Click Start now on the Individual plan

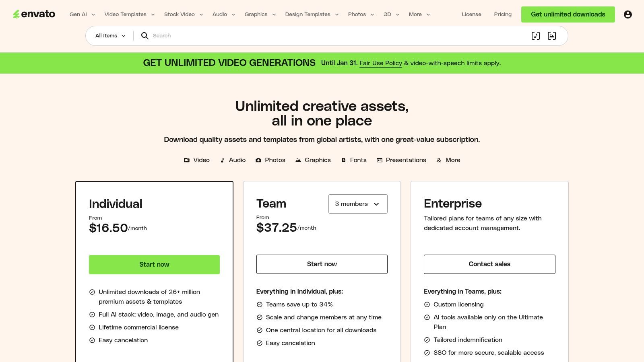(x=154, y=264)
